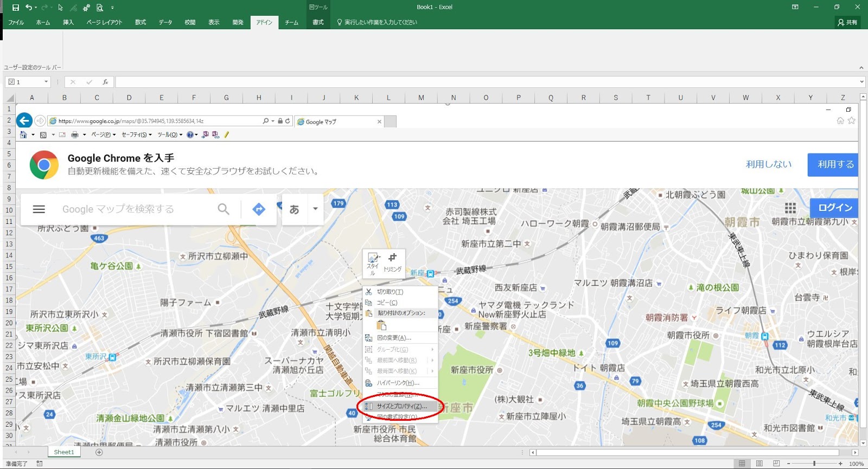Click the ログイン button on the map

pos(834,208)
